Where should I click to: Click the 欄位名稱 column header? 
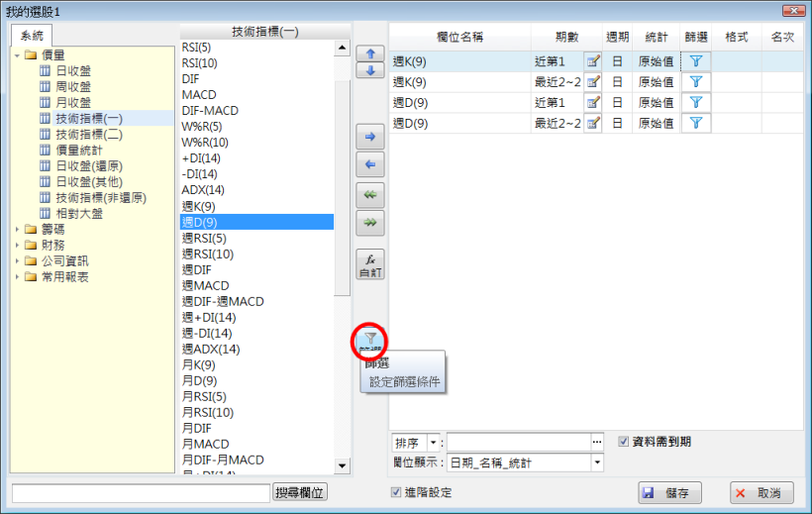[x=459, y=37]
